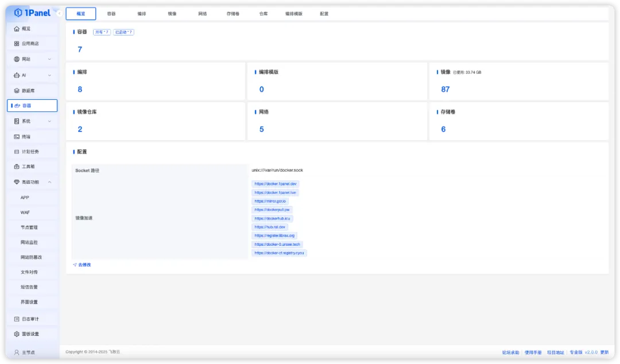Viewport: 620px width, 364px height.
Task: Expand the 系统 submenu chevron
Action: 49,121
